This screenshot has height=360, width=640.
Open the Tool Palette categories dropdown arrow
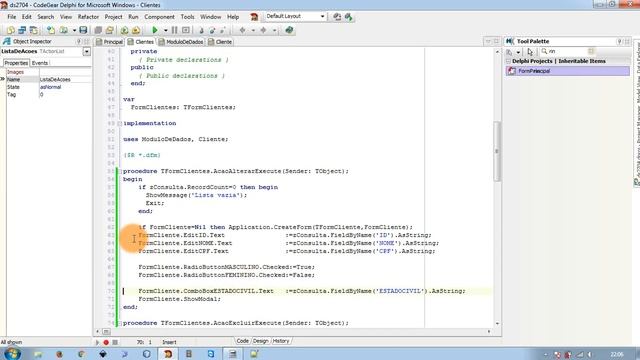click(x=518, y=52)
